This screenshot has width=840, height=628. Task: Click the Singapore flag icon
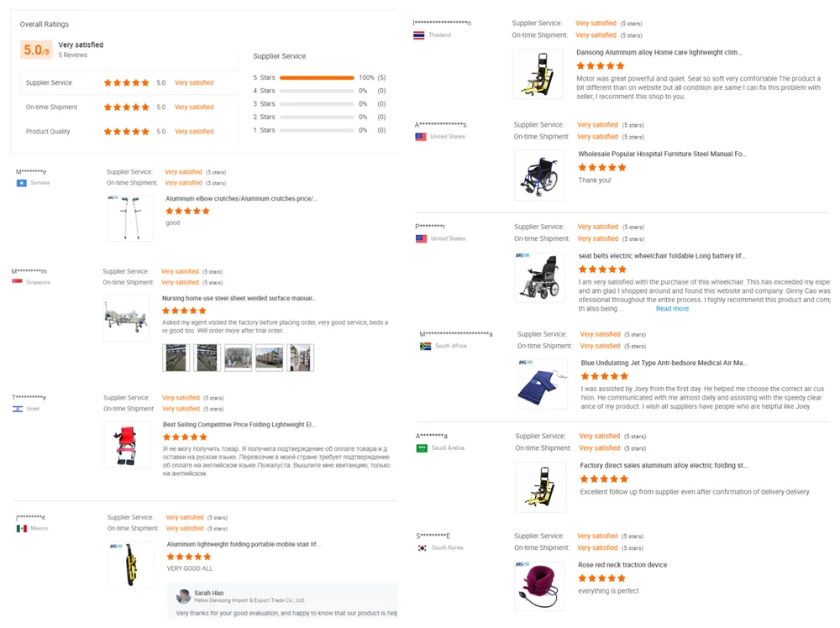click(x=15, y=283)
